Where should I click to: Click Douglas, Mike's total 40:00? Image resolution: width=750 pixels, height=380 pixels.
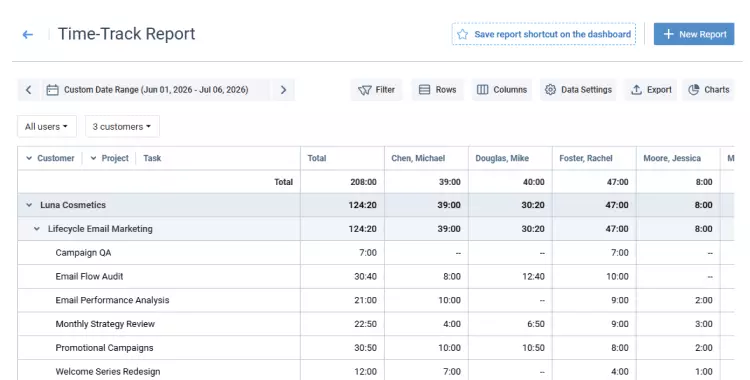point(534,182)
